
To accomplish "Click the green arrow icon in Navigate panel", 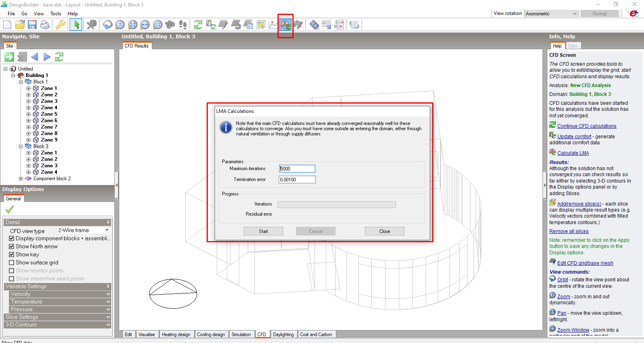I will tap(9, 57).
